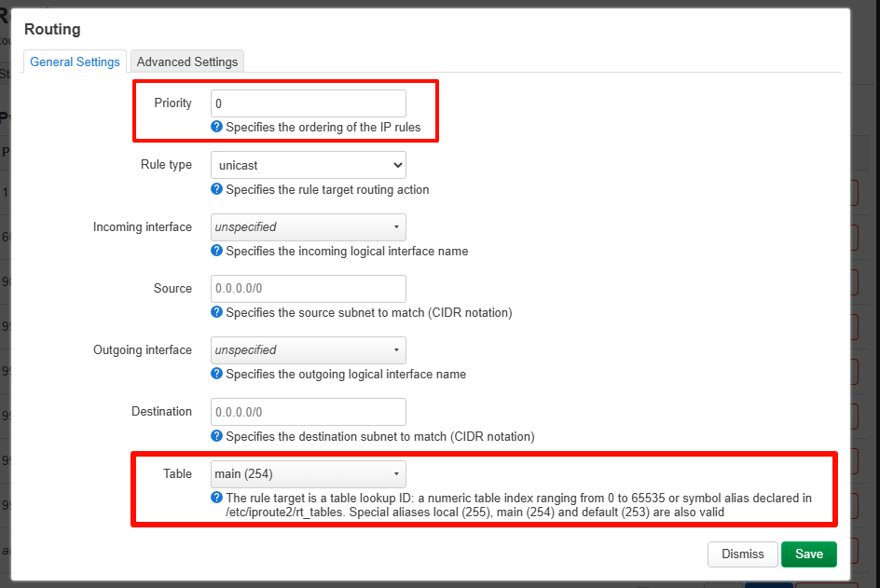Click the Routing dialog title
The image size is (880, 588).
tap(52, 30)
